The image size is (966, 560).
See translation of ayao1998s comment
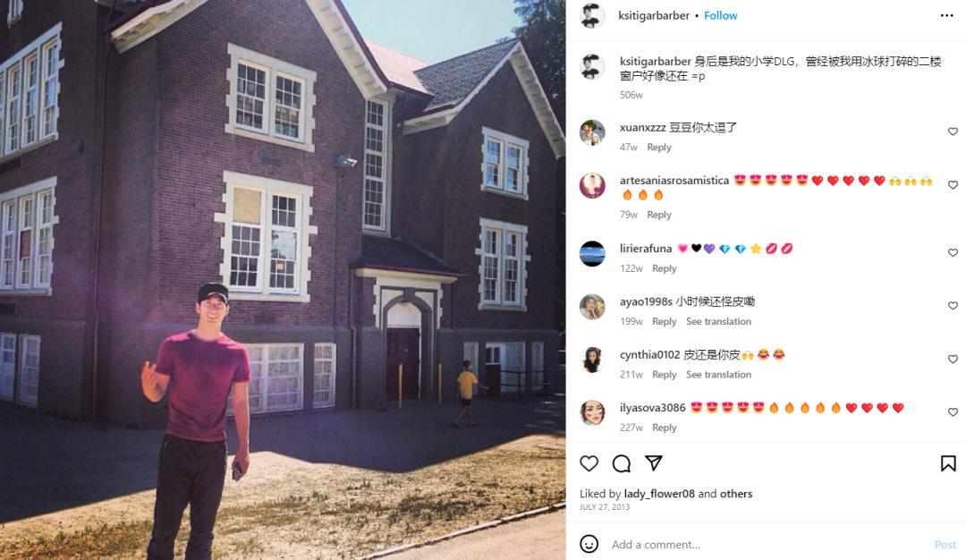718,321
